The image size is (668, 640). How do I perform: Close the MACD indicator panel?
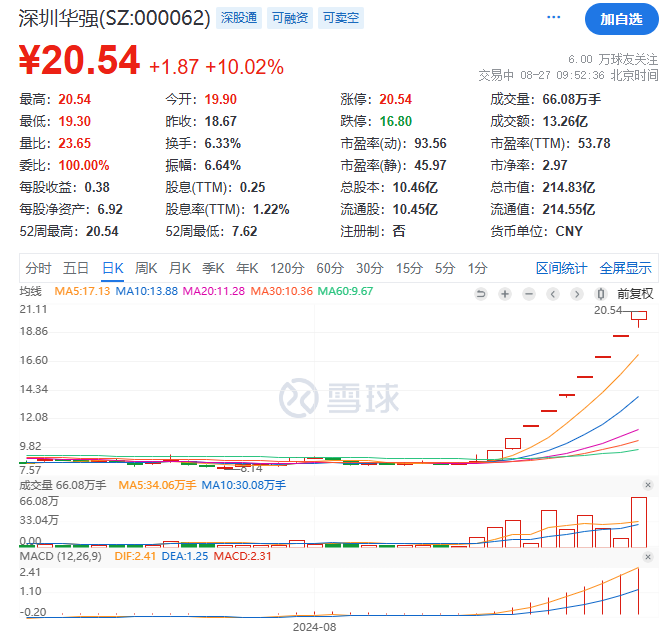(648, 557)
